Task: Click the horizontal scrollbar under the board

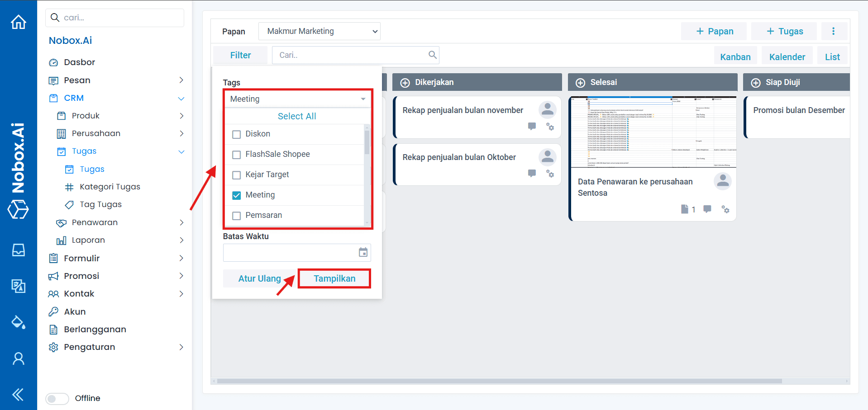Action: (x=498, y=381)
